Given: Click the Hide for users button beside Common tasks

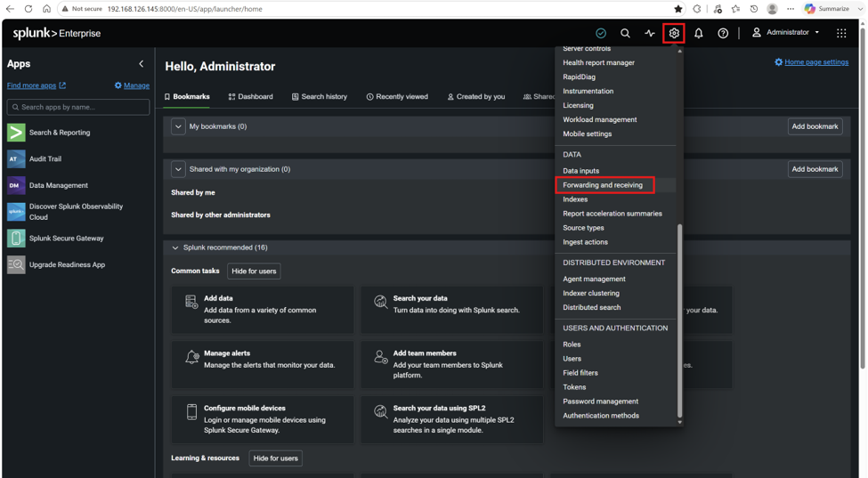Looking at the screenshot, I should 254,271.
